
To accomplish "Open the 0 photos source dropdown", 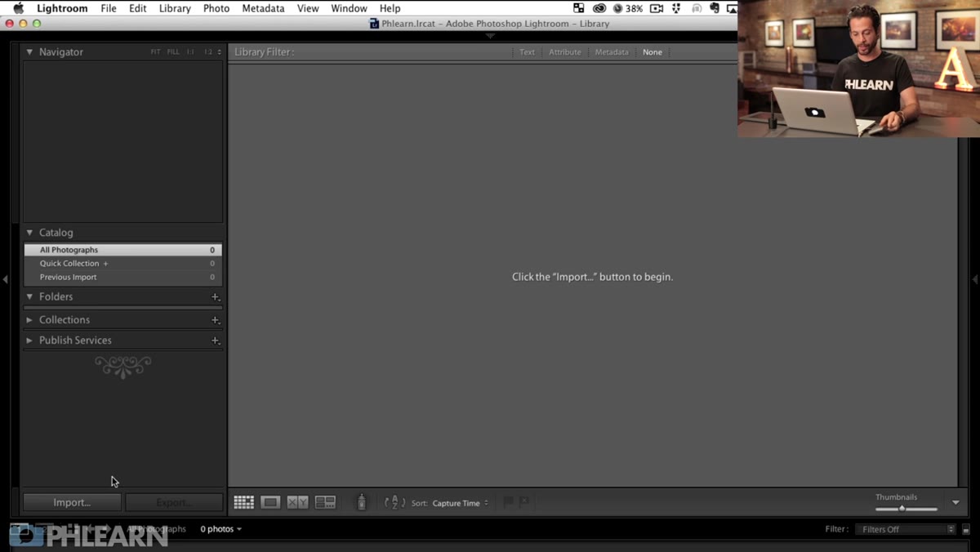I will click(x=221, y=529).
